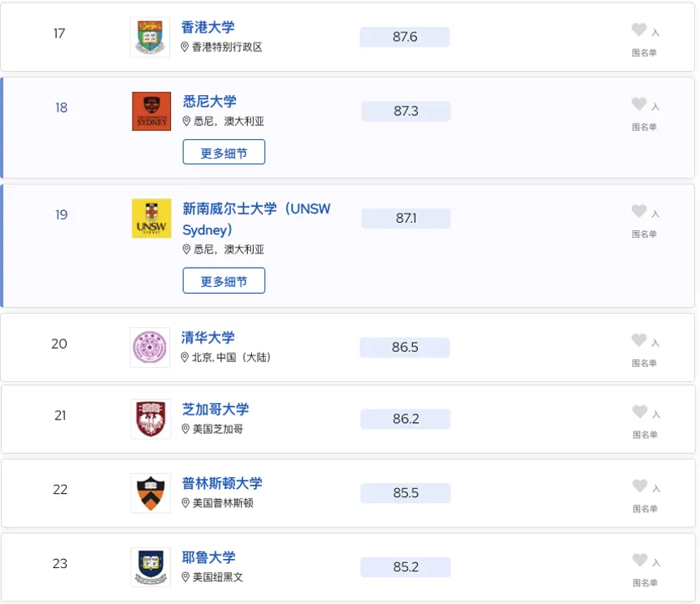
Task: Click the yellow UNSW logo
Action: point(151,219)
